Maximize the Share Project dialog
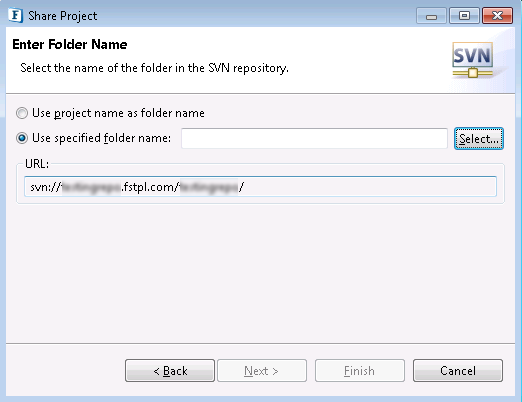This screenshot has width=522, height=402. [x=464, y=16]
